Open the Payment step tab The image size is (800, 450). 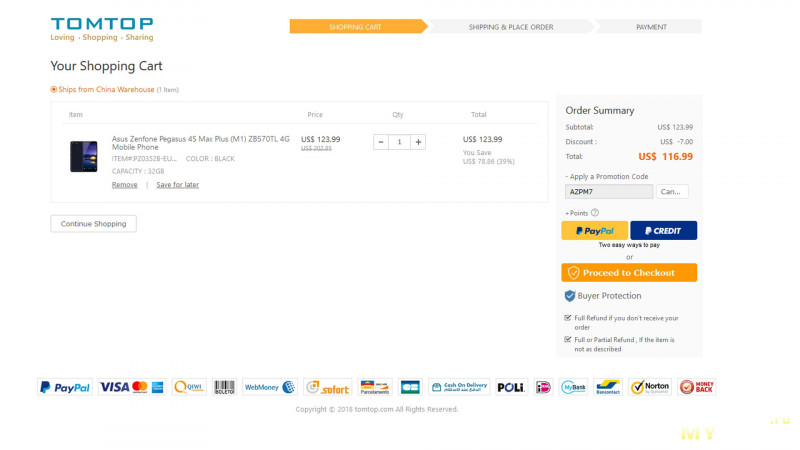(651, 27)
